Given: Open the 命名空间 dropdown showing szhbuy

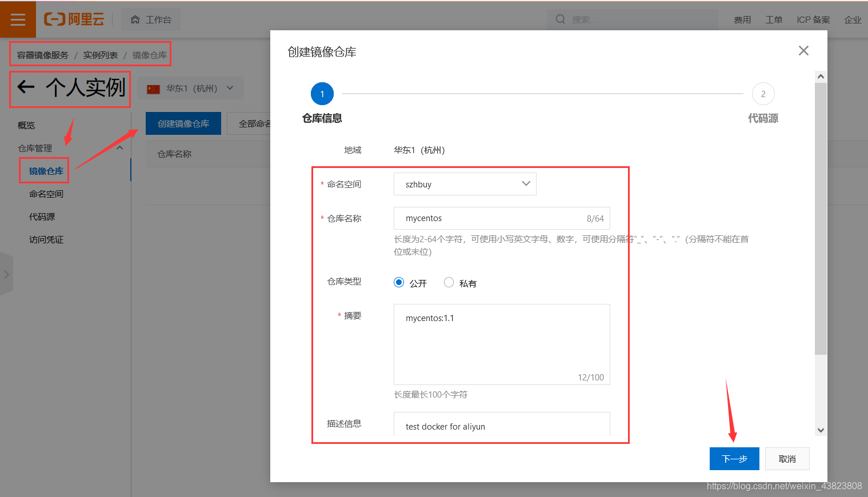Looking at the screenshot, I should [x=465, y=184].
